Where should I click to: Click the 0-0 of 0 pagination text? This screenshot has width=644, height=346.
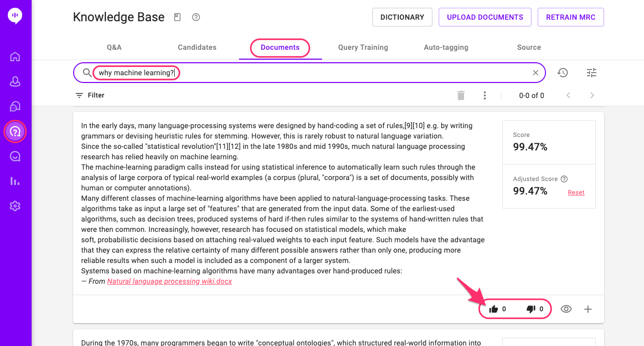(531, 95)
